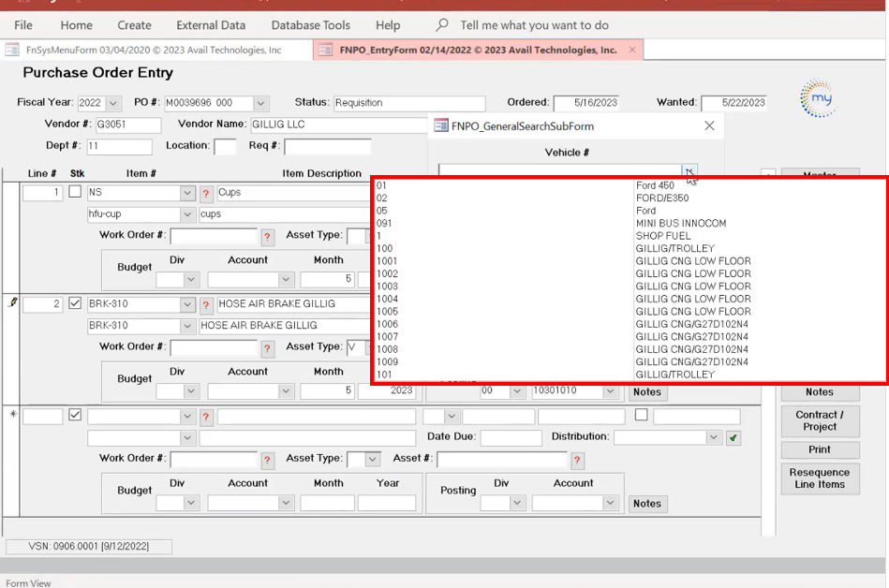Open the External Data ribbon tab
889x588 pixels.
[211, 25]
